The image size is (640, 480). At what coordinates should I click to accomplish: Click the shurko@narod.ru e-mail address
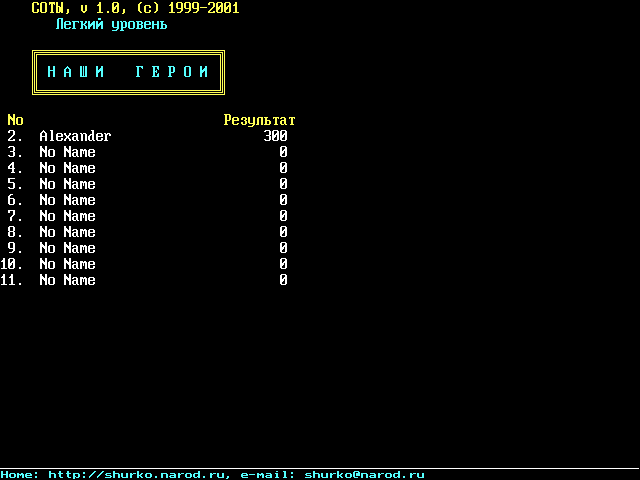click(x=364, y=475)
